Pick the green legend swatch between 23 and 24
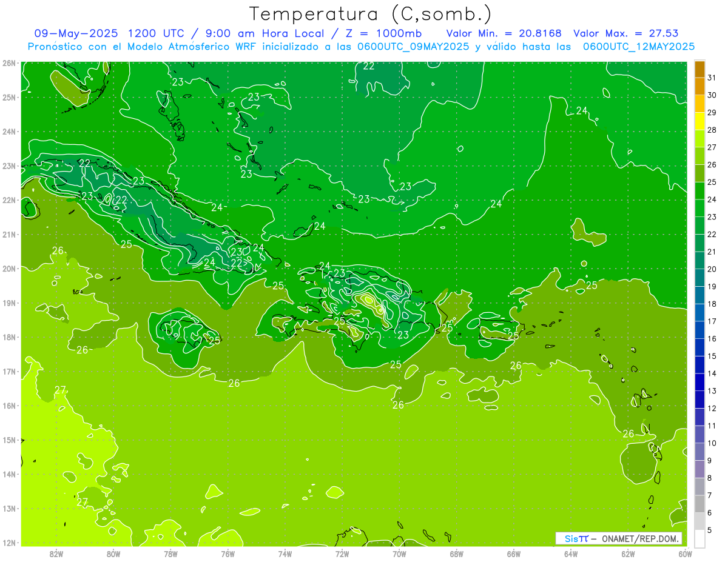728x562 pixels. (699, 208)
